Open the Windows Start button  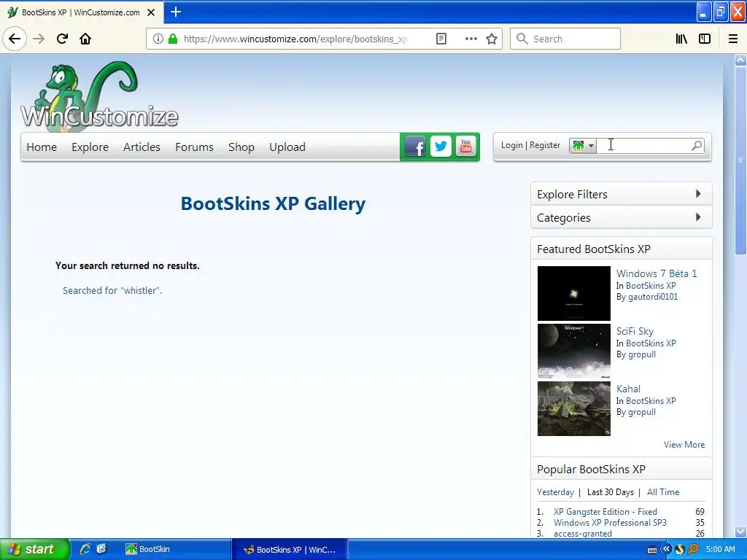tap(35, 550)
